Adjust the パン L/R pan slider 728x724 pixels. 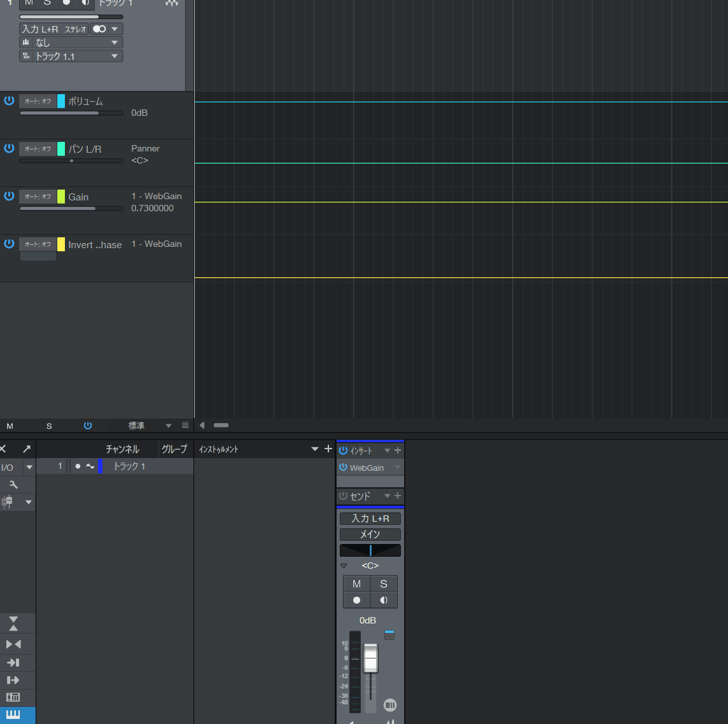[71, 160]
